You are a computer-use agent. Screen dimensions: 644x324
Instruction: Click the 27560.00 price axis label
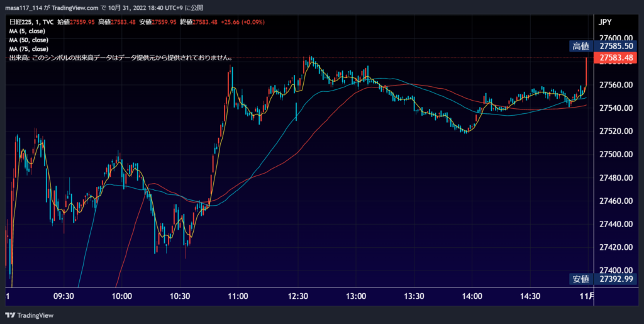pyautogui.click(x=615, y=85)
